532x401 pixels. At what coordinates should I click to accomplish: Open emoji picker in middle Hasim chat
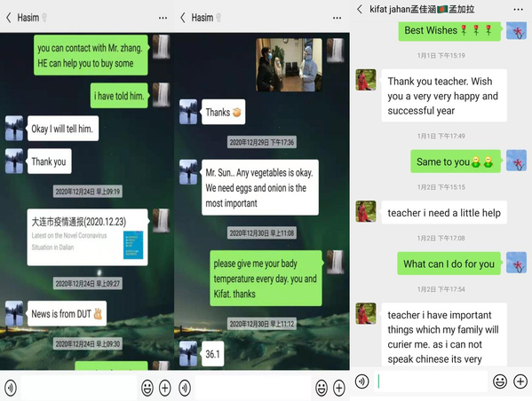pyautogui.click(x=322, y=388)
